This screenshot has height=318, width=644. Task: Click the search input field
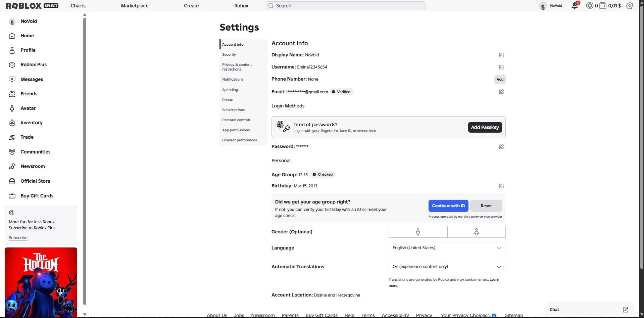point(346,6)
